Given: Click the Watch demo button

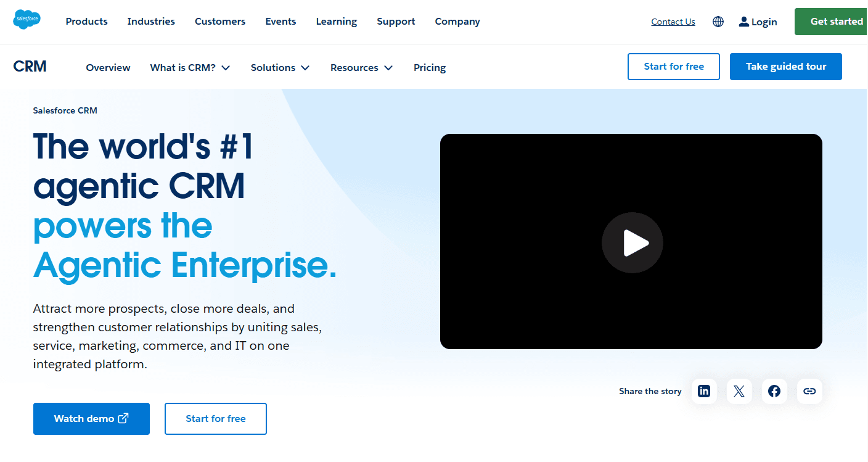Looking at the screenshot, I should click(91, 419).
